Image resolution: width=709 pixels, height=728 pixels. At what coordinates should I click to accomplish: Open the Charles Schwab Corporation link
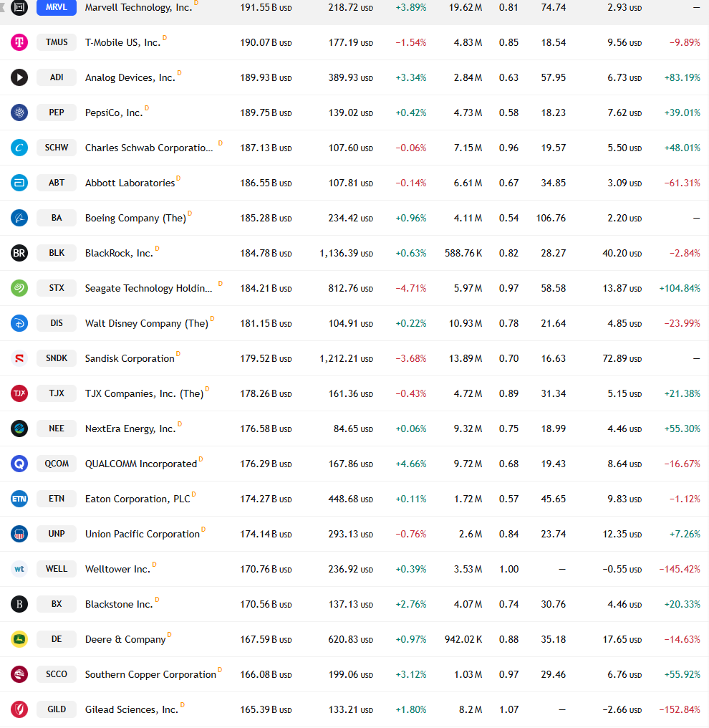(149, 148)
